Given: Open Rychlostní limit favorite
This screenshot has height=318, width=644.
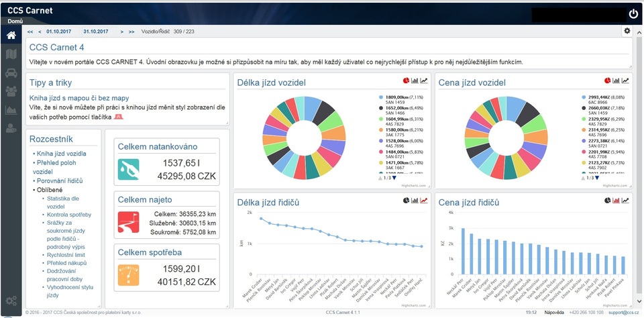Looking at the screenshot, I should click(66, 255).
